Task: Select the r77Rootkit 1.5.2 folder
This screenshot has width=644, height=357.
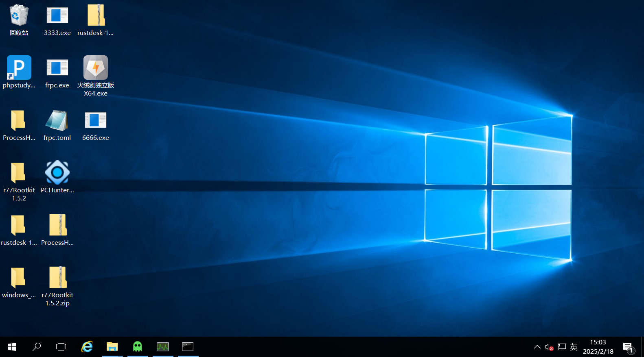Action: (19, 181)
